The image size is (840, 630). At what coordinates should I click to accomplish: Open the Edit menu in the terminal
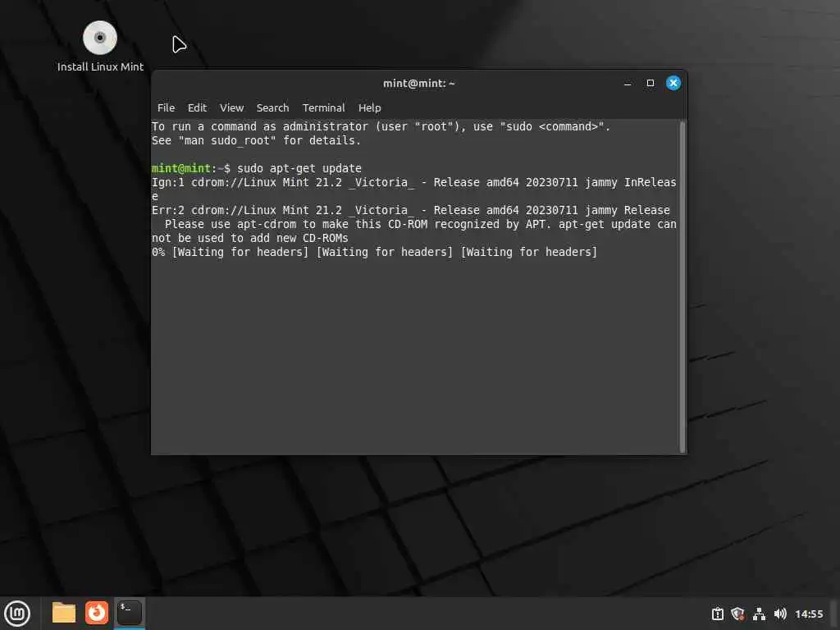(197, 107)
